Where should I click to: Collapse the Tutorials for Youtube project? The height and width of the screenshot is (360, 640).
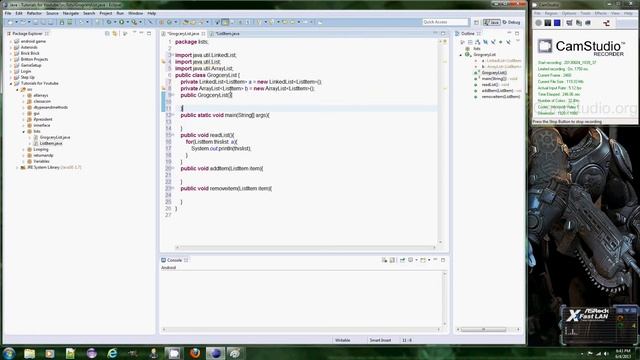click(x=11, y=83)
